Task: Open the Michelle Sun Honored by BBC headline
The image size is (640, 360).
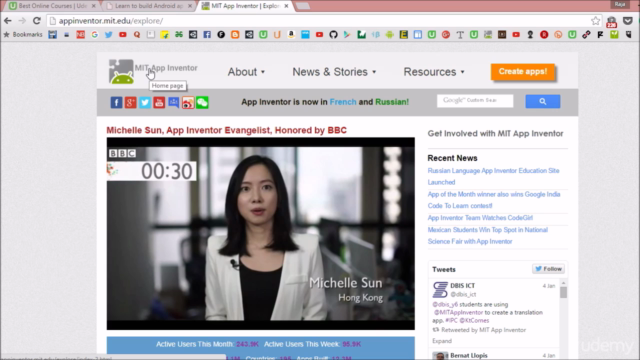Action: click(x=227, y=130)
